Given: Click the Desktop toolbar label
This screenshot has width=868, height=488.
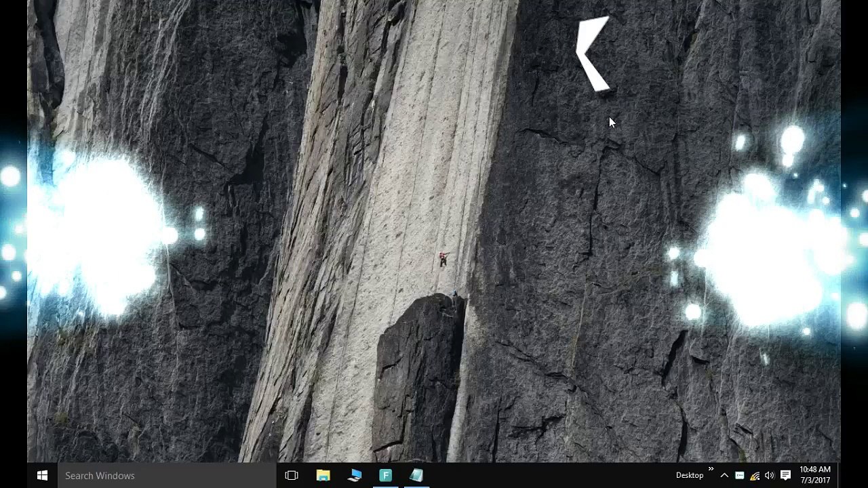Looking at the screenshot, I should (690, 475).
